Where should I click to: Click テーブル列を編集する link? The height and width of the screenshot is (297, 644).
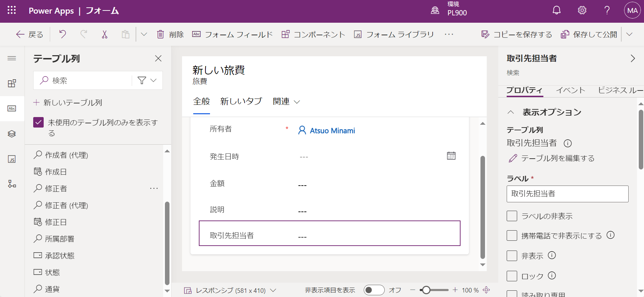tap(552, 158)
